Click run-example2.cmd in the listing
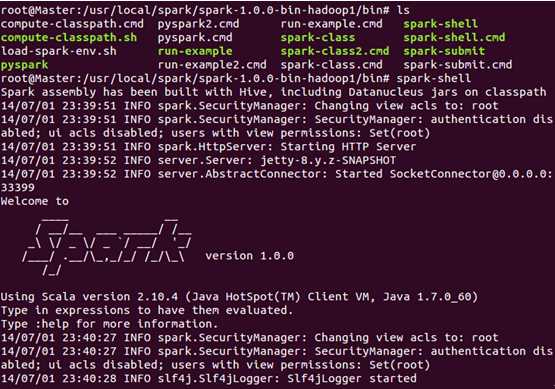555x389 pixels. [x=212, y=65]
